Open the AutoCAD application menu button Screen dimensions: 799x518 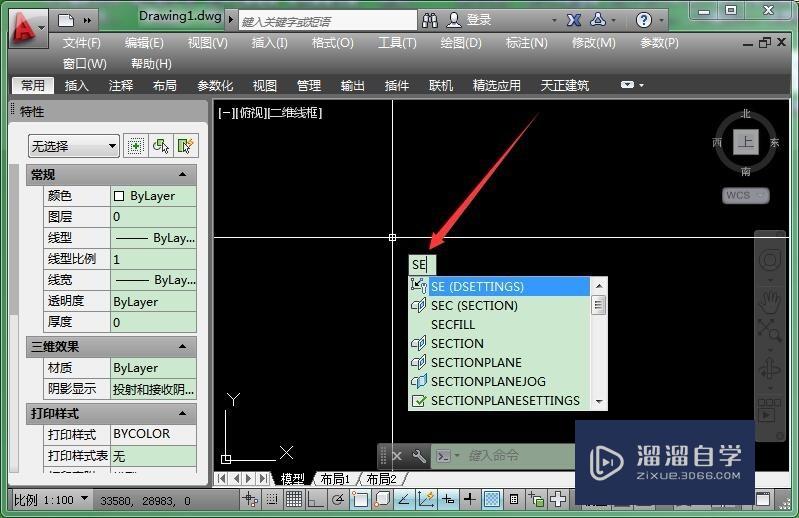(x=28, y=28)
